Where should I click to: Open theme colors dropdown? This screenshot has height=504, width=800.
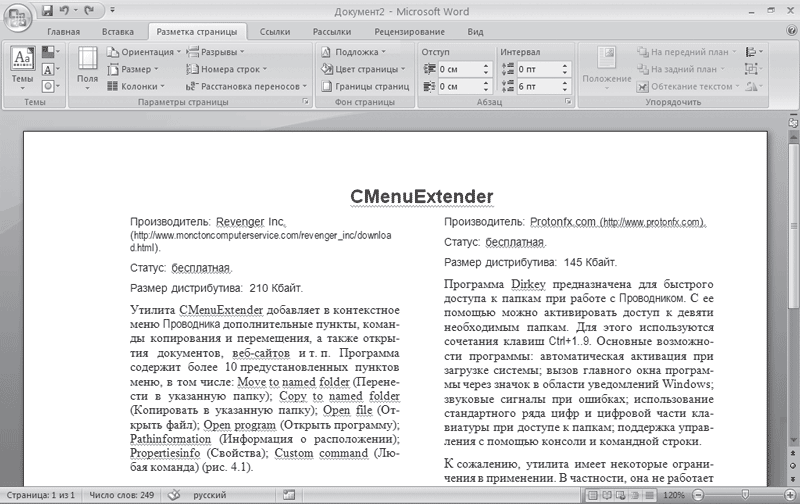pyautogui.click(x=50, y=52)
